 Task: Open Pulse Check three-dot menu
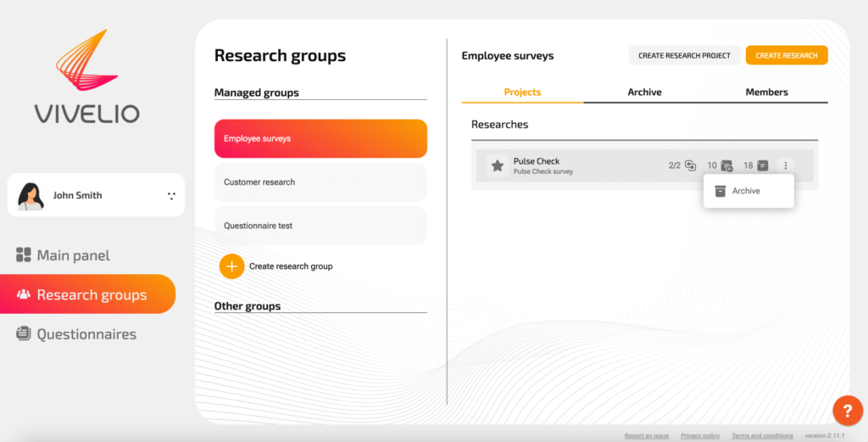point(786,165)
